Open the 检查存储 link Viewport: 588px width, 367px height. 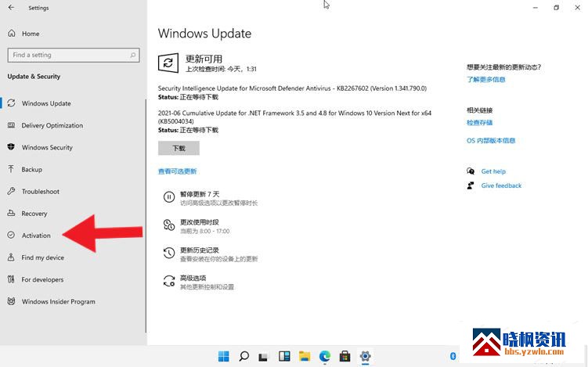[x=480, y=123]
